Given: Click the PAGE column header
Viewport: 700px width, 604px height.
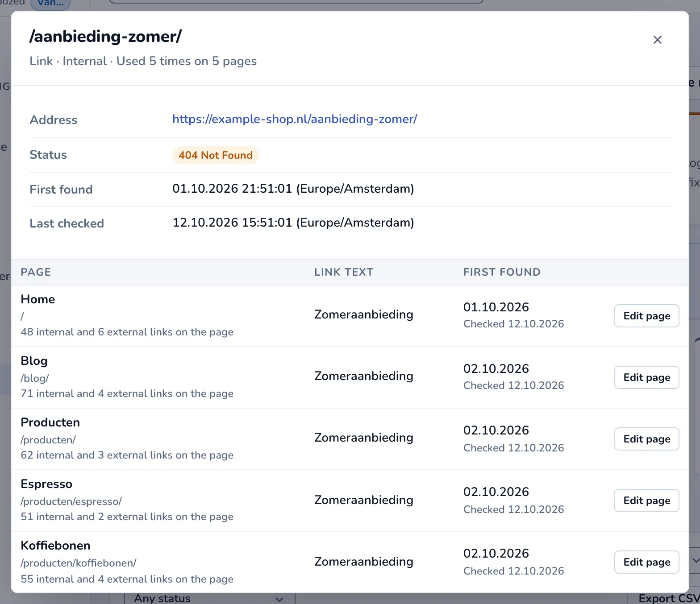Looking at the screenshot, I should (36, 272).
